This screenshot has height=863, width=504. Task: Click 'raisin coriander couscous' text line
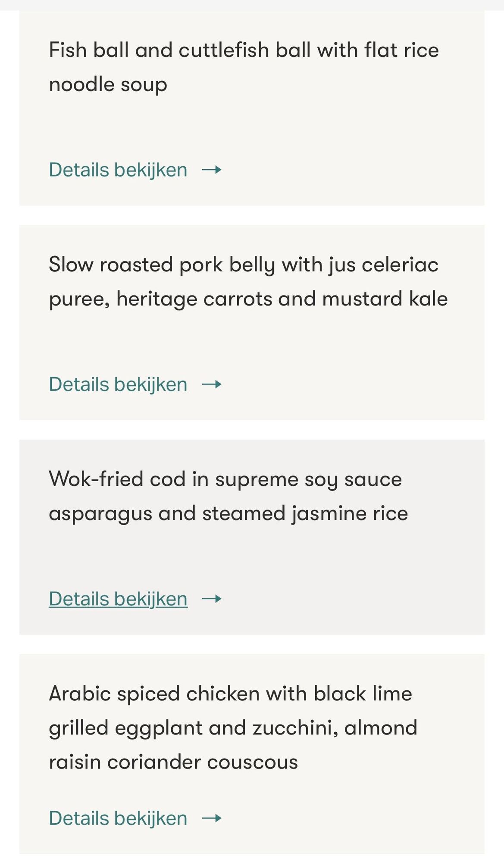173,762
